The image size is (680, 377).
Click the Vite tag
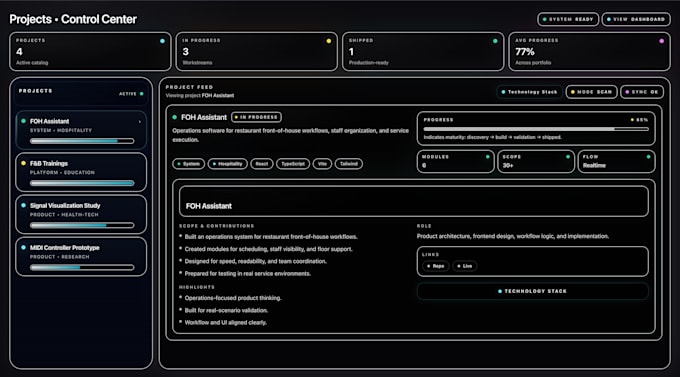pos(322,164)
